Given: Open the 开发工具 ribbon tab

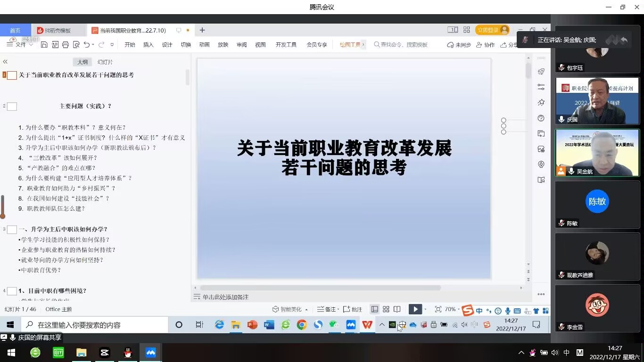Looking at the screenshot, I should pos(286,45).
